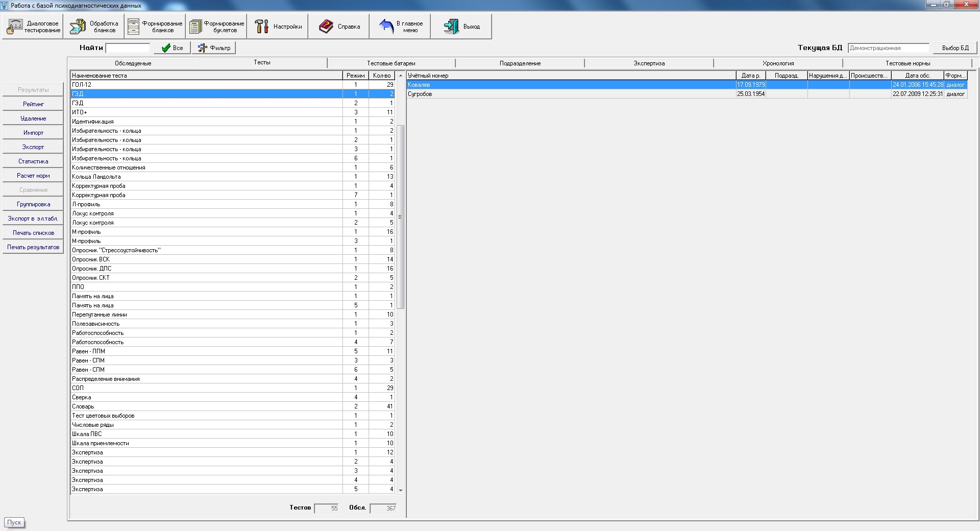Viewport: 980px width, 531px height.
Task: Click Статистика in left sidebar
Action: point(33,161)
